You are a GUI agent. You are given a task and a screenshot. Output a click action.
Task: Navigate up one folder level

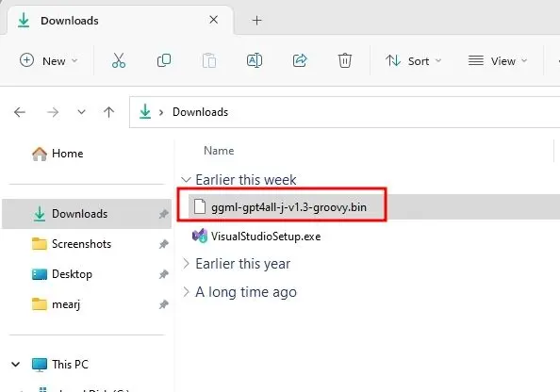(x=109, y=112)
